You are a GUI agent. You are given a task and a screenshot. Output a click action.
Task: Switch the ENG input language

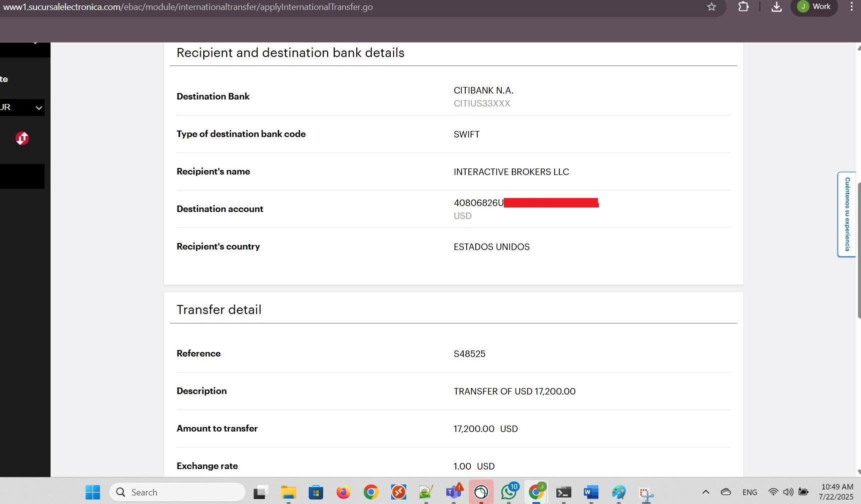tap(749, 492)
